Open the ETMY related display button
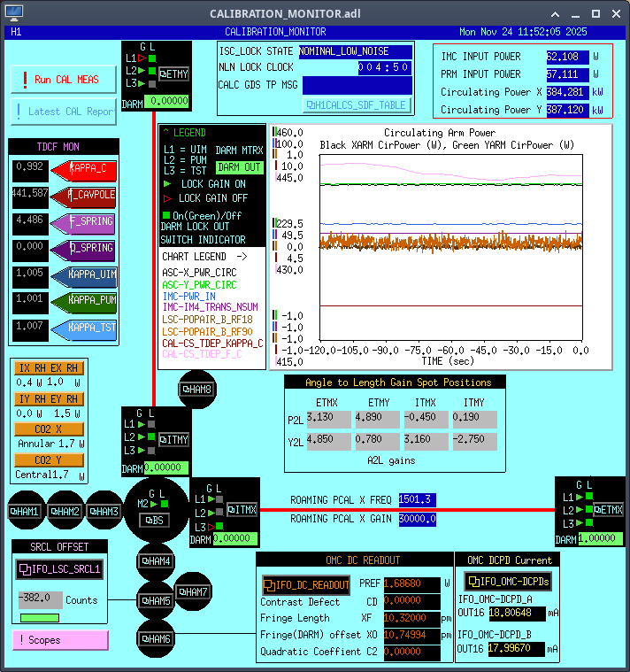 coord(174,73)
